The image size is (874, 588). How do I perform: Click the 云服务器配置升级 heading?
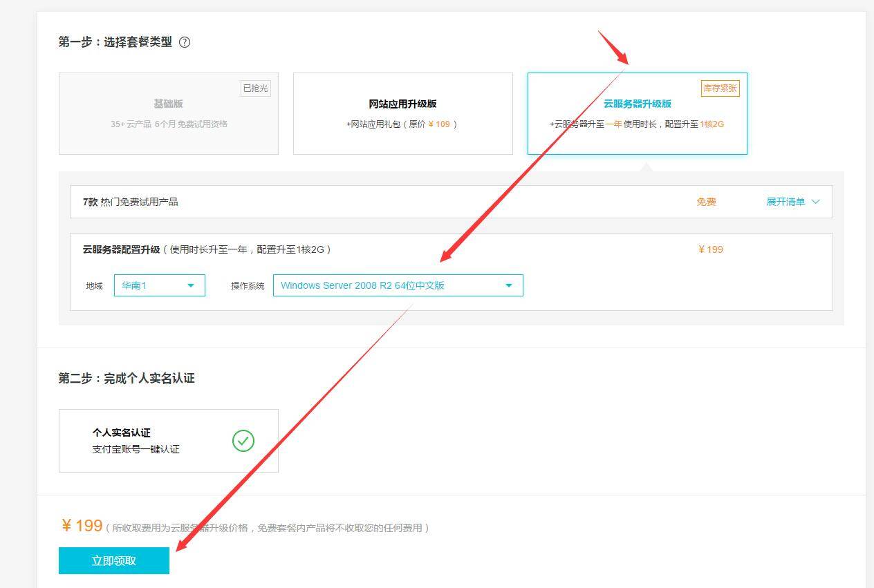121,249
